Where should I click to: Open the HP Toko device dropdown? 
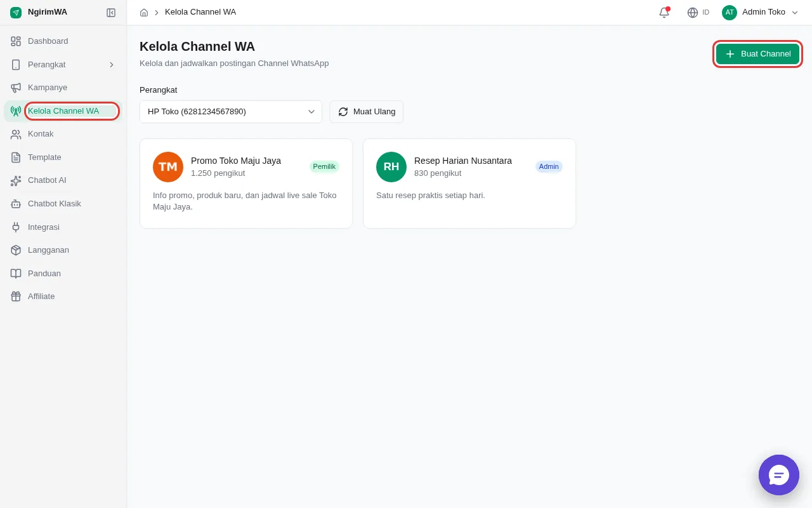coord(231,112)
